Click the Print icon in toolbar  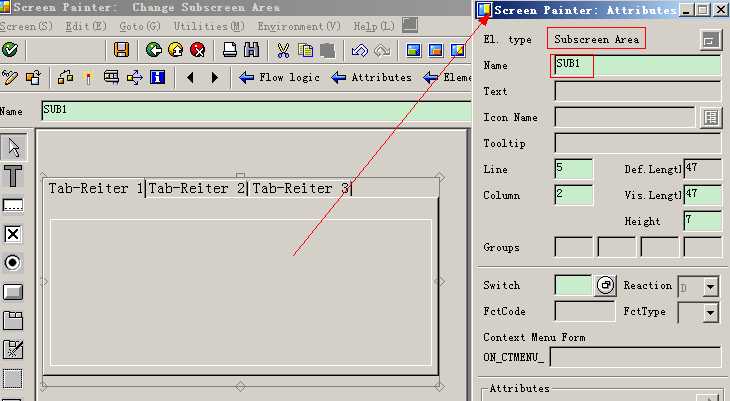pyautogui.click(x=229, y=49)
